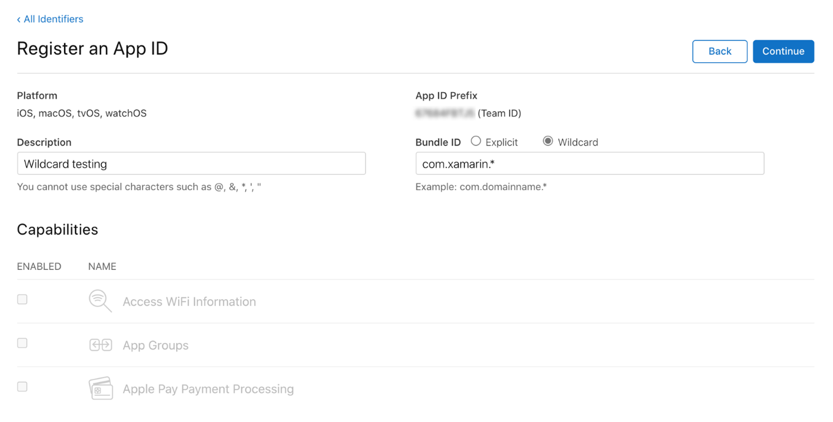
Task: Click the App ID Prefix label
Action: [x=446, y=96]
